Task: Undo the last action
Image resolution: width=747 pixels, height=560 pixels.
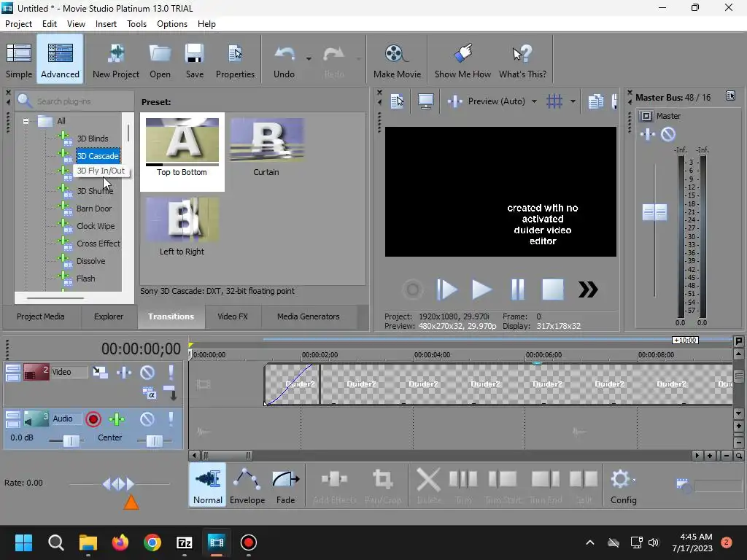Action: (284, 60)
